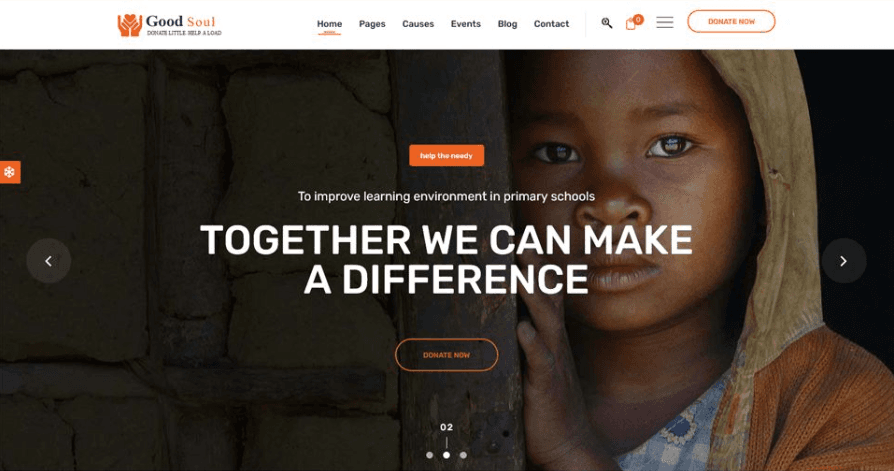Expand the Events menu

[466, 24]
